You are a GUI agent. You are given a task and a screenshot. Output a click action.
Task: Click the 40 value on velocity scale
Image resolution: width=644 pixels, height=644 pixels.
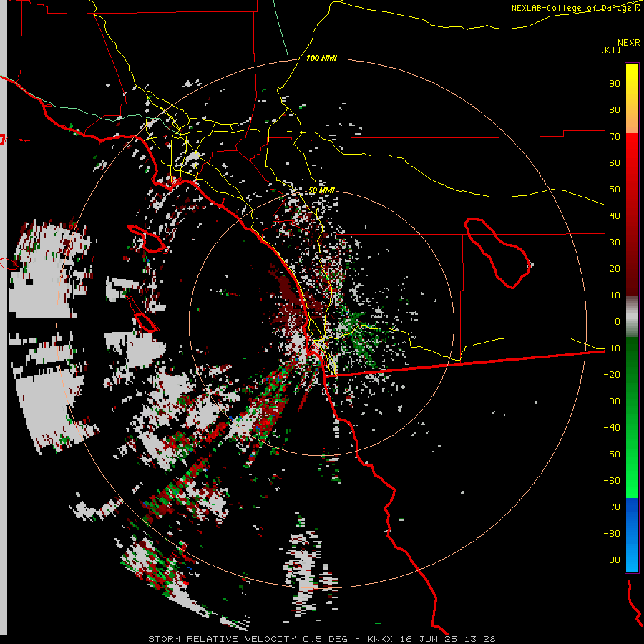pyautogui.click(x=615, y=215)
